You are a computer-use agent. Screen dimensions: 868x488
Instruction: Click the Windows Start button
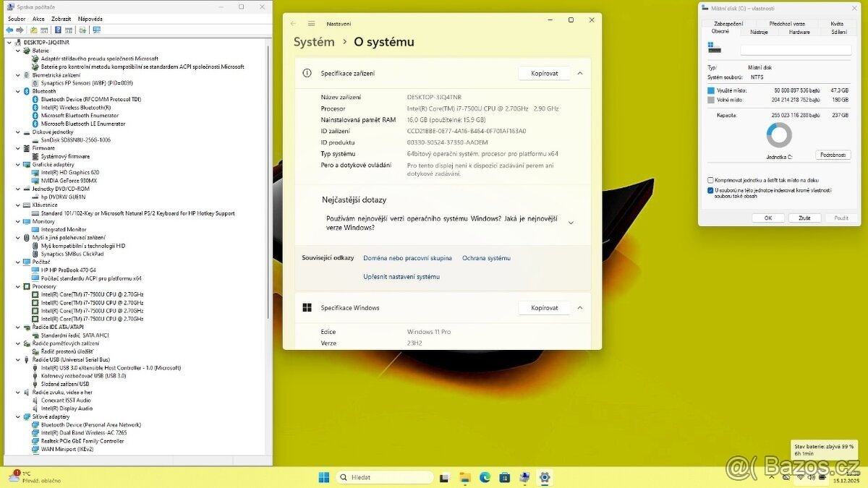(323, 477)
